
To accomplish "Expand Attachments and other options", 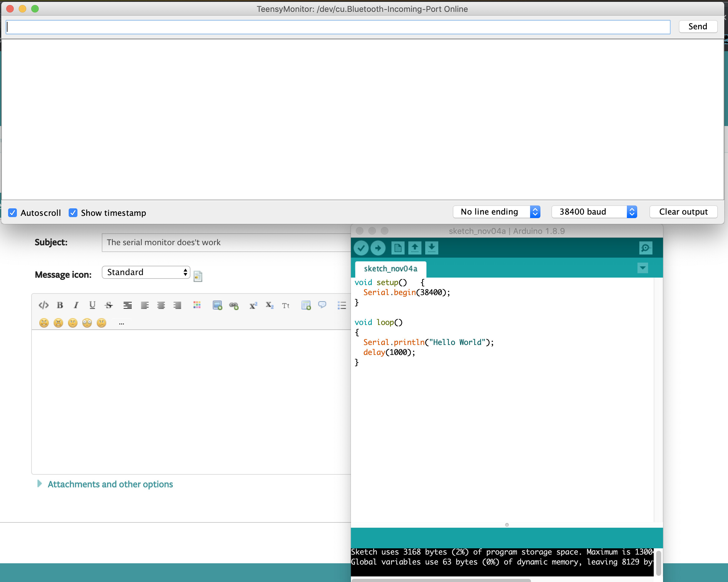I will pos(110,484).
